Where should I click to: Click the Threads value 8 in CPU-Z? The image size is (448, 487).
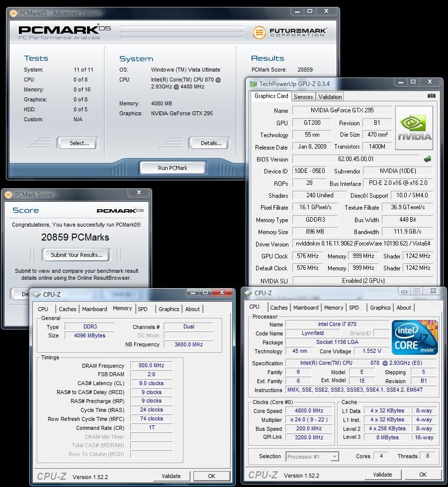pos(428,456)
